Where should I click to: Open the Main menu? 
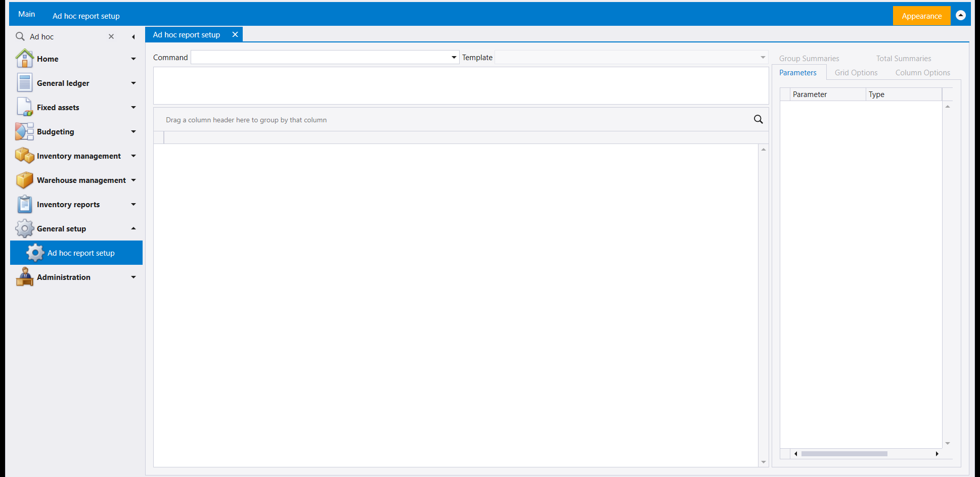coord(27,14)
